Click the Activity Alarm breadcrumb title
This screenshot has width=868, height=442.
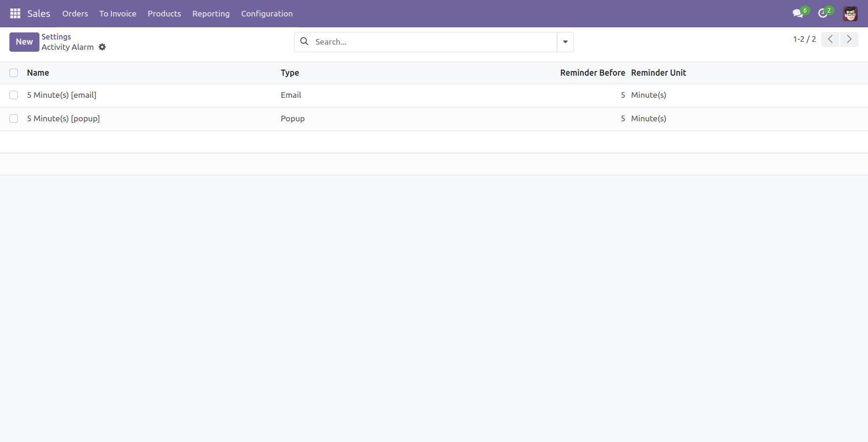click(x=68, y=47)
